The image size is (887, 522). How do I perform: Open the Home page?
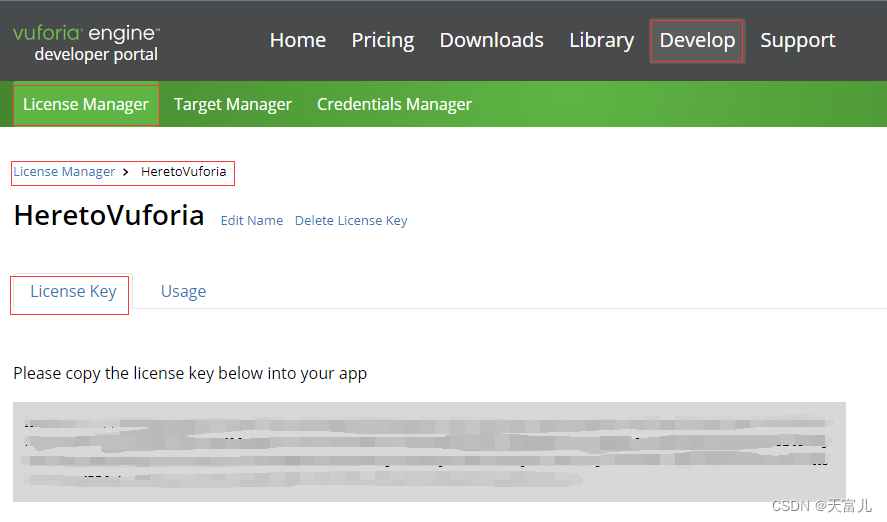(x=298, y=40)
